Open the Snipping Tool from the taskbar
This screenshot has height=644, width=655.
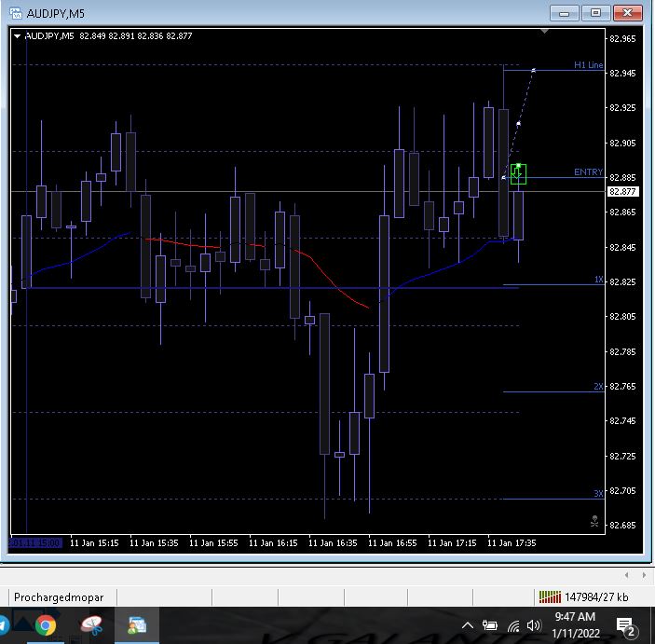[x=91, y=625]
